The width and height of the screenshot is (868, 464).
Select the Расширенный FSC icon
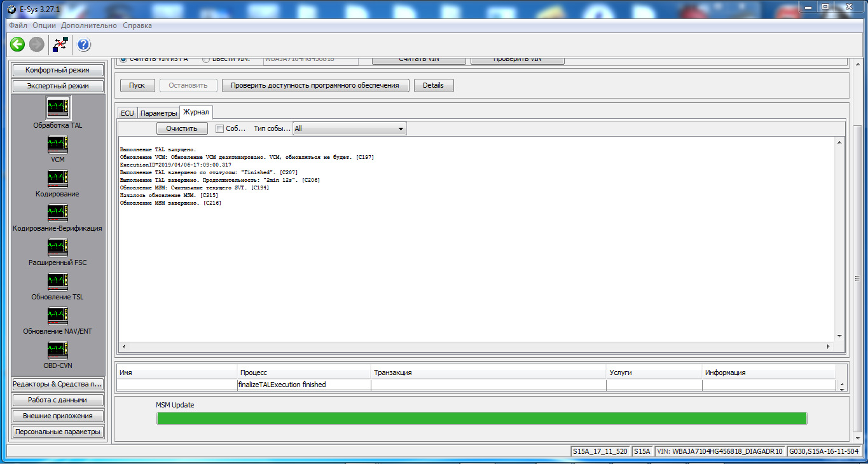point(57,248)
